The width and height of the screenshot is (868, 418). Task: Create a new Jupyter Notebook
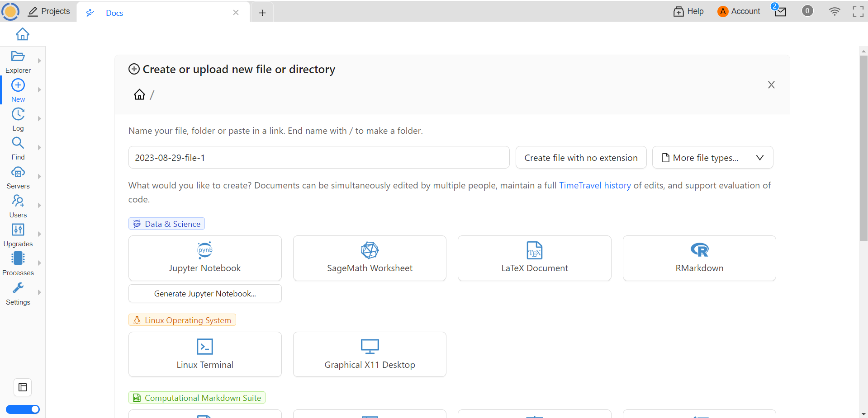click(x=205, y=258)
